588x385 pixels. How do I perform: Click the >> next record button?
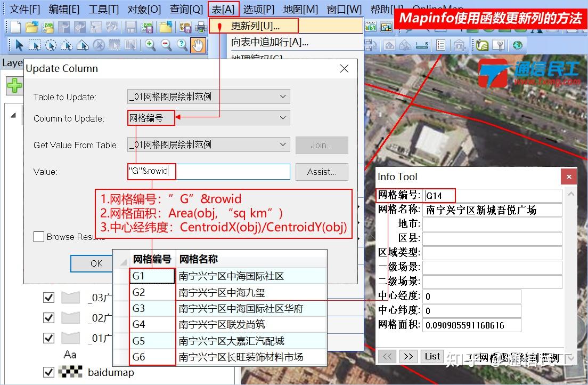(409, 356)
